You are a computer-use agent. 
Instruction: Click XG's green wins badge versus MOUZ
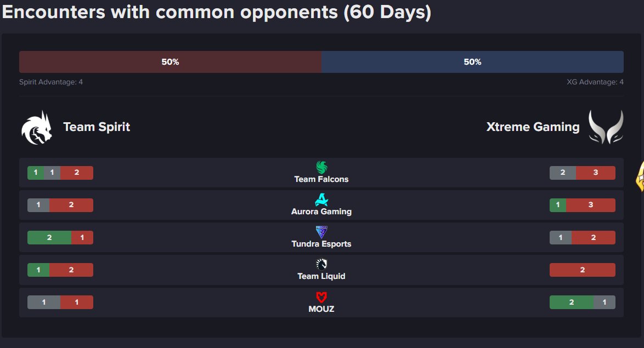pos(571,303)
